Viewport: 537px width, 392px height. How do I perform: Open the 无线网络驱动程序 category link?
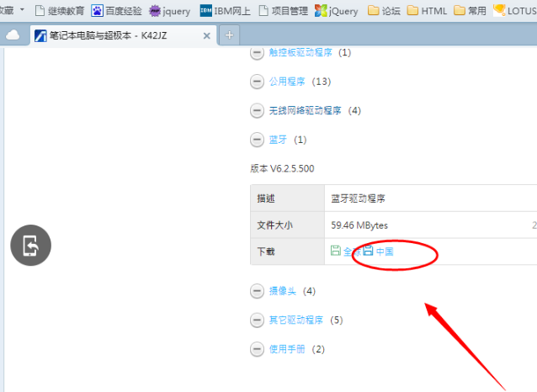pos(305,110)
